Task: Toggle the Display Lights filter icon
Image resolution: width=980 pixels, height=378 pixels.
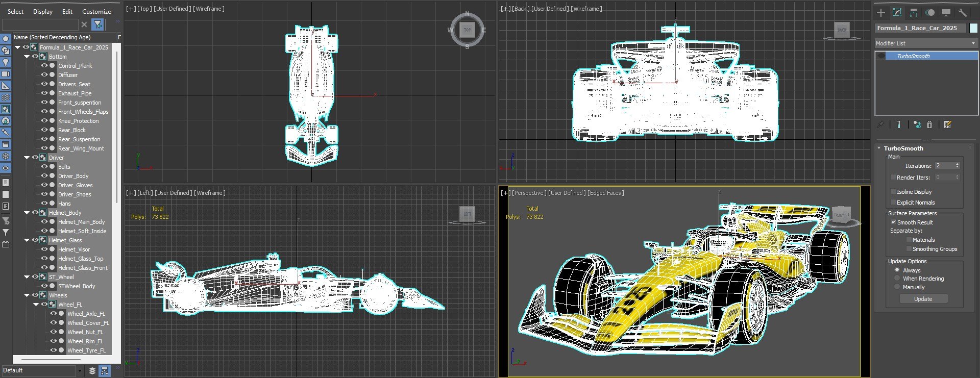Action: [6, 62]
